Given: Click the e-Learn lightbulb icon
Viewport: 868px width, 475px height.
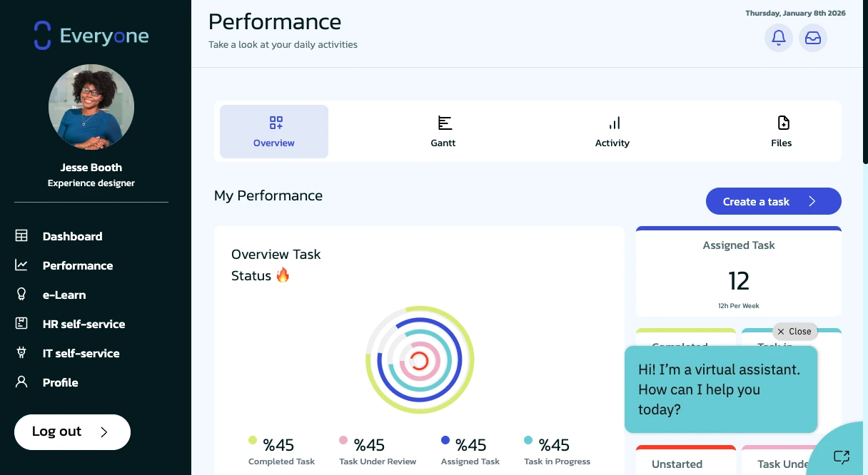Looking at the screenshot, I should click(21, 295).
